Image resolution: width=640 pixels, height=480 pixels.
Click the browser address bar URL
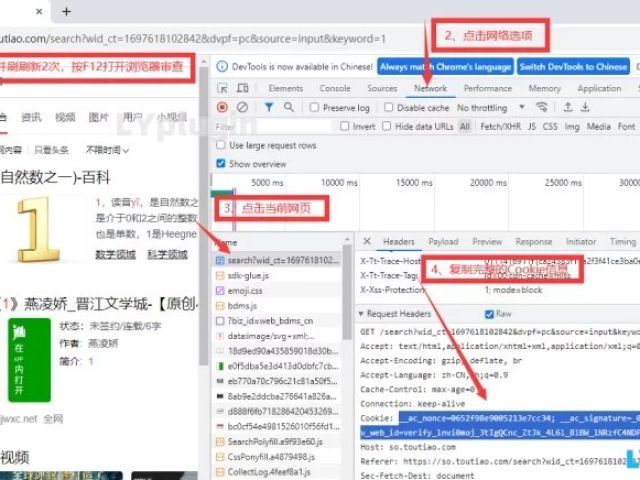click(193, 39)
